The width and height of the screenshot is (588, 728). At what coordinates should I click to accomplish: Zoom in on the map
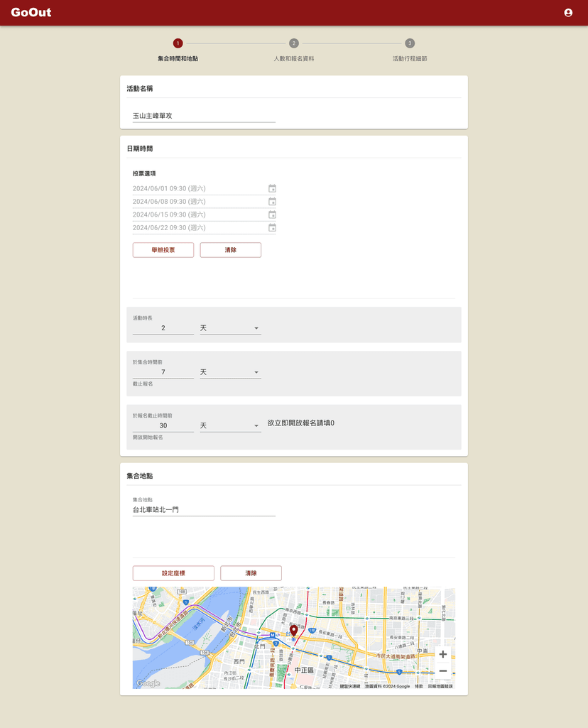(x=443, y=654)
